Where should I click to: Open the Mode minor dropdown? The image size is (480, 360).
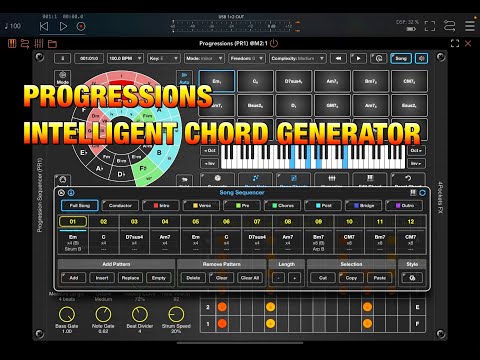pyautogui.click(x=204, y=58)
